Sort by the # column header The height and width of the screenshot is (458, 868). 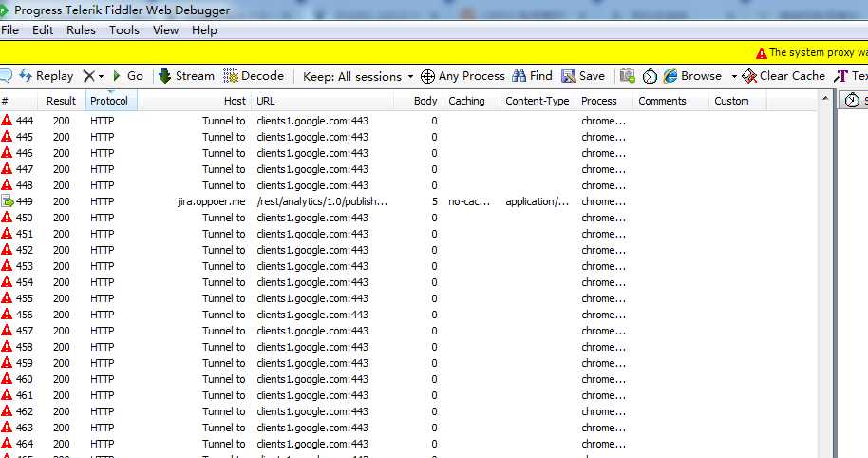click(x=18, y=101)
